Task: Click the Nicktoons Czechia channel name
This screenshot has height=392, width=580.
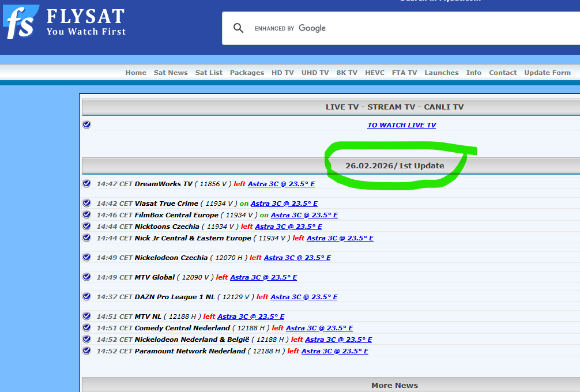Action: tap(167, 227)
